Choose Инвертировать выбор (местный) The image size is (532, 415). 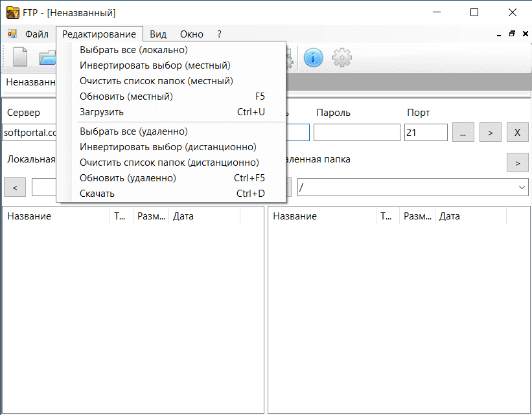171,65
